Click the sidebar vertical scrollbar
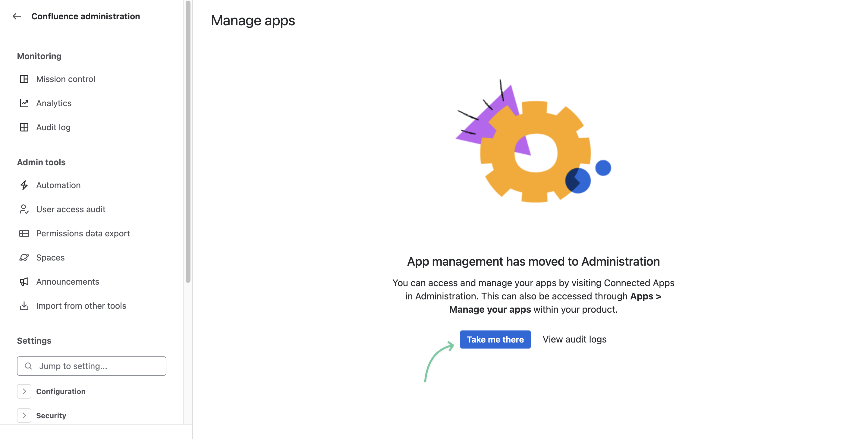868x439 pixels. tap(188, 142)
